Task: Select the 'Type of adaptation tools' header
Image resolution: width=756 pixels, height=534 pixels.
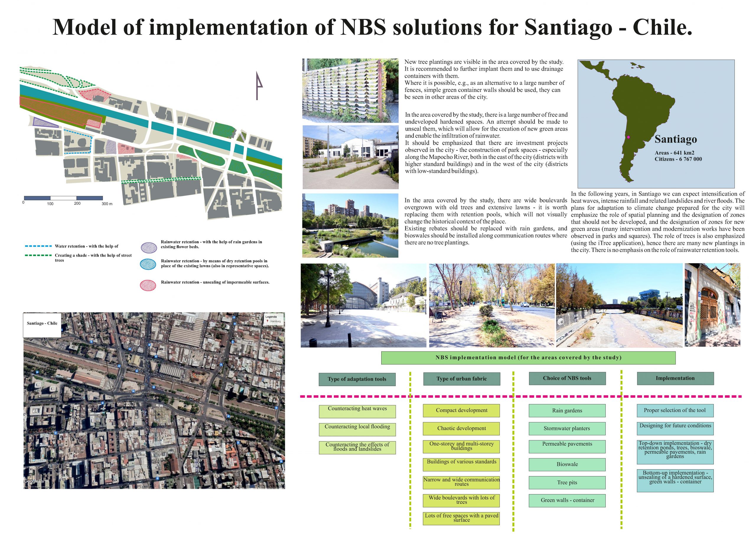Action: pos(357,379)
